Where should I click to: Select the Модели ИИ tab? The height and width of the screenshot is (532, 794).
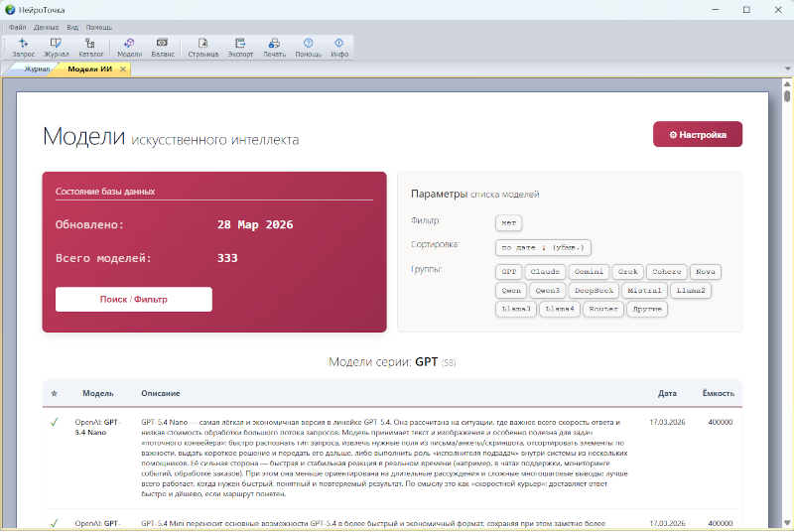pos(89,69)
